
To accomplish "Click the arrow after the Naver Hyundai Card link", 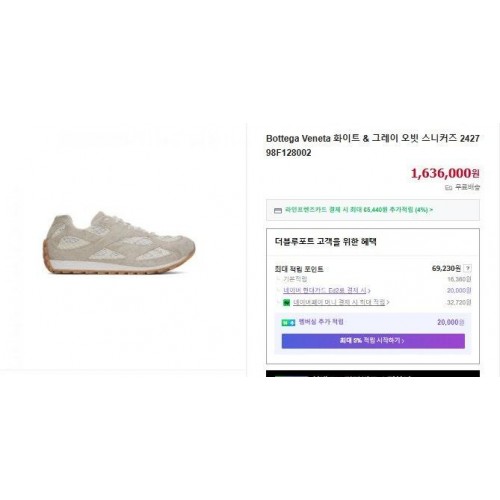I will (369, 291).
